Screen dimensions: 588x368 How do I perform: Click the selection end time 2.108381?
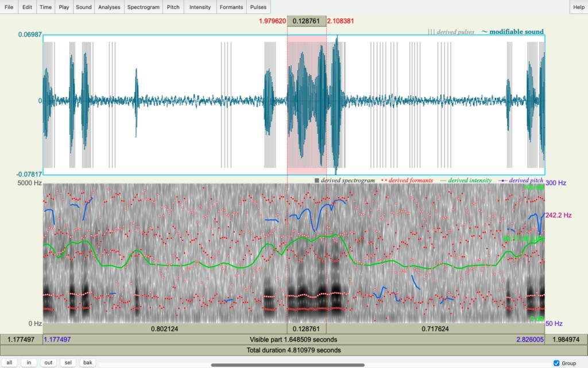click(x=341, y=21)
